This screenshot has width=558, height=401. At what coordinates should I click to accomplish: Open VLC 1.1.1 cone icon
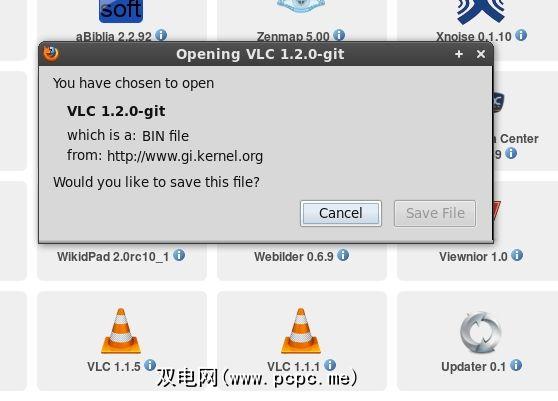(301, 331)
